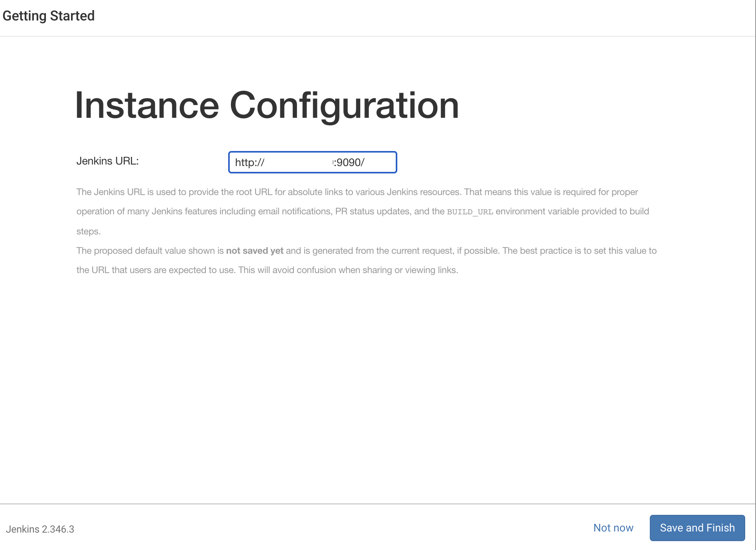This screenshot has width=756, height=550.
Task: Skip setup with the Not now link
Action: (613, 528)
